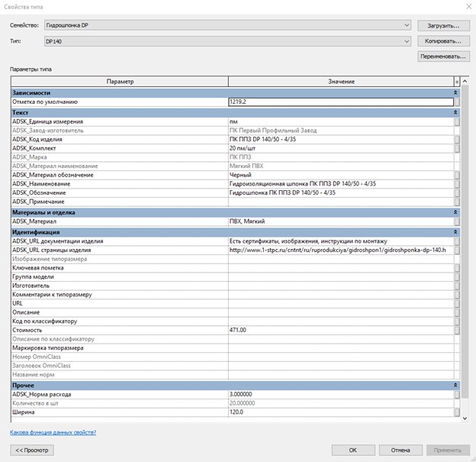Click the << Просмотр preview button
Image resolution: width=476 pixels, height=462 pixels.
click(x=32, y=450)
